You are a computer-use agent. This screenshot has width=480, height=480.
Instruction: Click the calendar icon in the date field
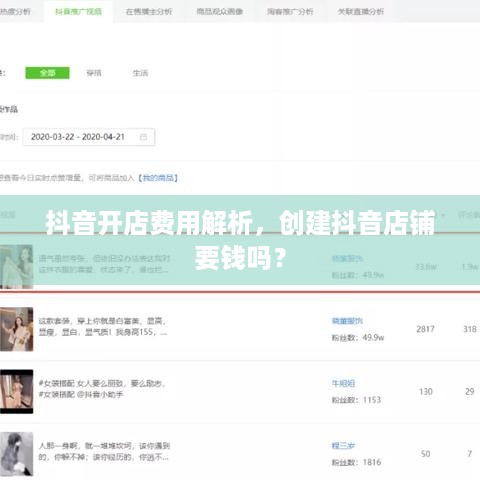(143, 137)
